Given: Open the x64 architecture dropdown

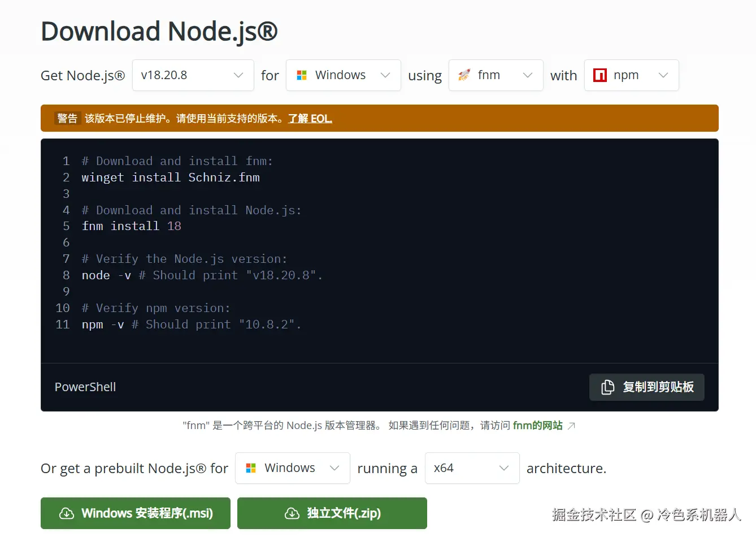Looking at the screenshot, I should 472,468.
